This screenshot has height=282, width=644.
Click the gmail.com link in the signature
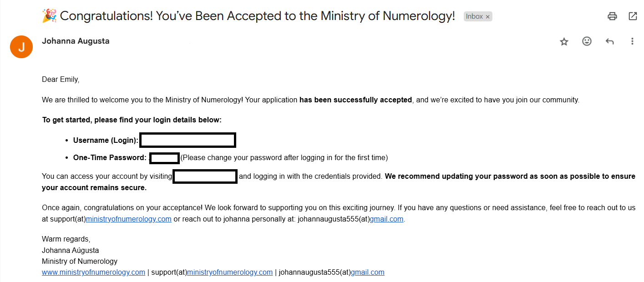point(368,272)
